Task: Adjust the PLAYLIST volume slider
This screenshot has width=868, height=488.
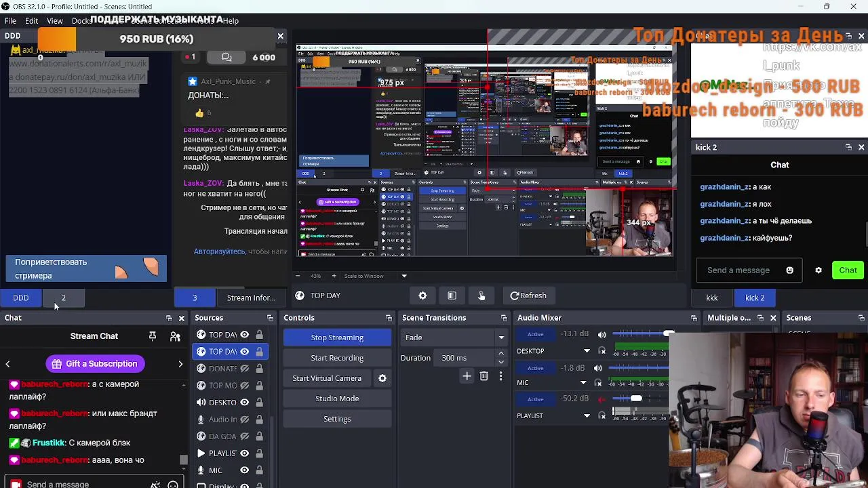Action: 636,399
